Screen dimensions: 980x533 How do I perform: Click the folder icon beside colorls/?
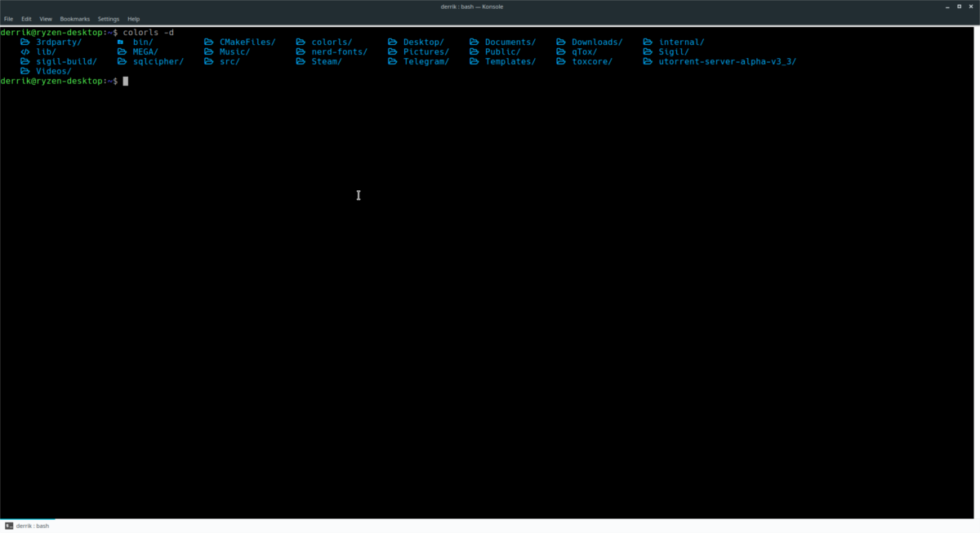pos(301,42)
